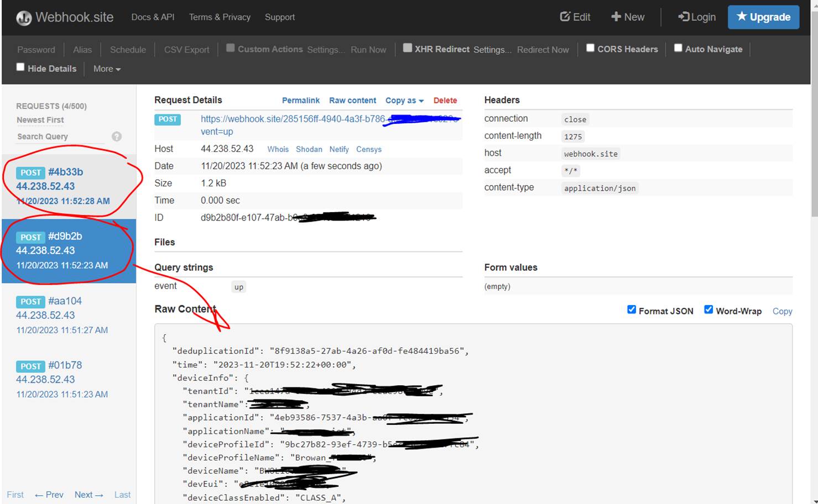Go to Next page of requests
The width and height of the screenshot is (818, 504).
click(88, 495)
